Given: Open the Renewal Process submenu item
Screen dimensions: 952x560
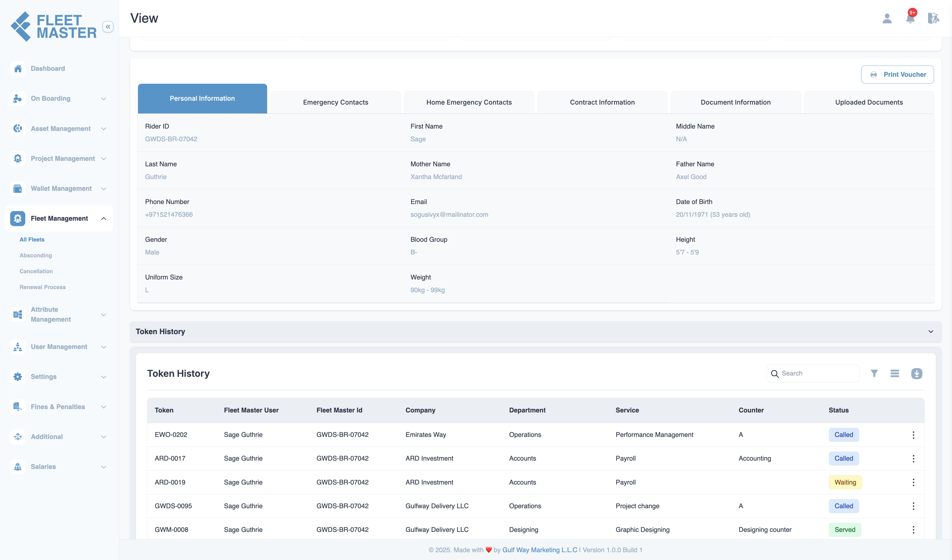Looking at the screenshot, I should pyautogui.click(x=43, y=287).
